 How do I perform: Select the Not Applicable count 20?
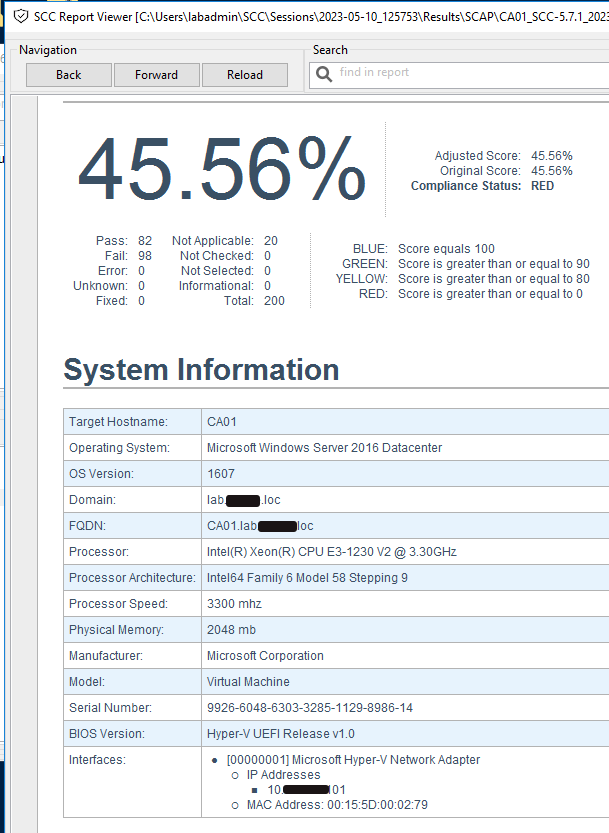(270, 241)
